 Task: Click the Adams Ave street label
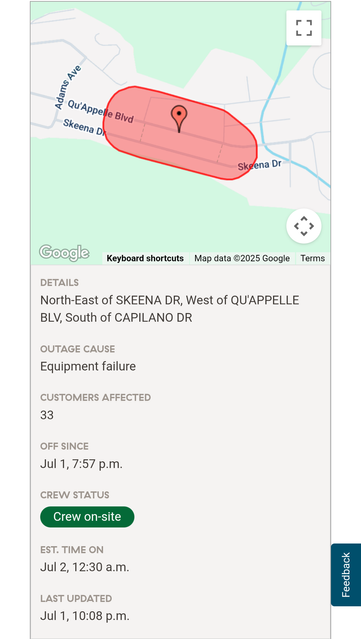[68, 87]
